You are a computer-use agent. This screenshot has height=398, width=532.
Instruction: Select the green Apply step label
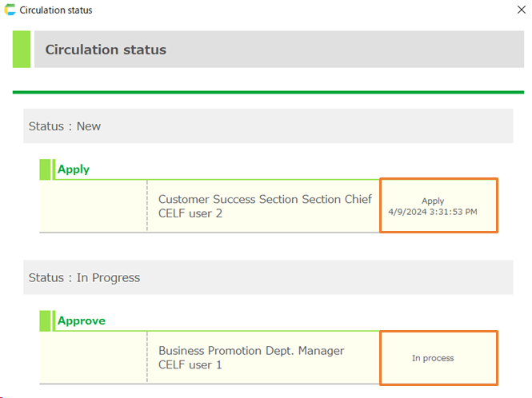[74, 169]
